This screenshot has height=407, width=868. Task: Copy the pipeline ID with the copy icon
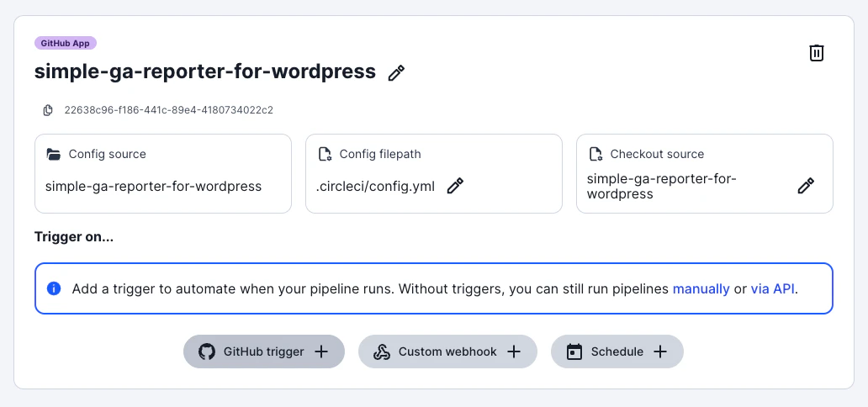48,110
